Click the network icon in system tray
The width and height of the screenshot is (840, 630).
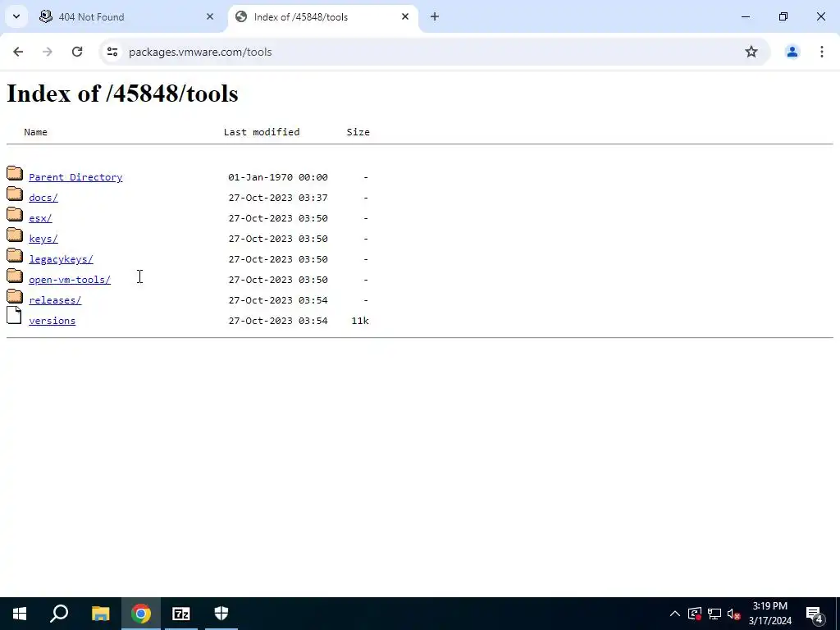[x=714, y=614]
